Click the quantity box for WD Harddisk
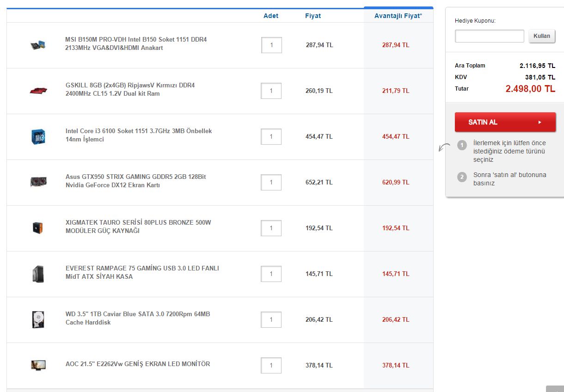The image size is (564, 392). tap(271, 320)
